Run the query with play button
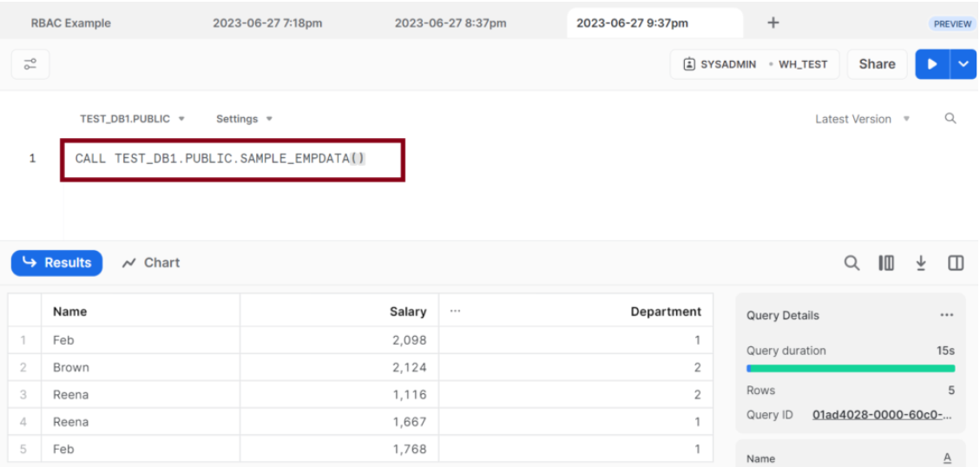The width and height of the screenshot is (980, 467). click(932, 64)
